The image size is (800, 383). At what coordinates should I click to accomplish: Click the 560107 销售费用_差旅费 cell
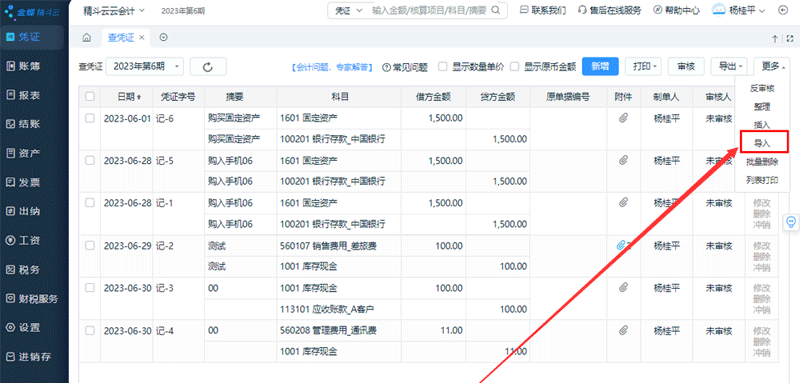339,246
